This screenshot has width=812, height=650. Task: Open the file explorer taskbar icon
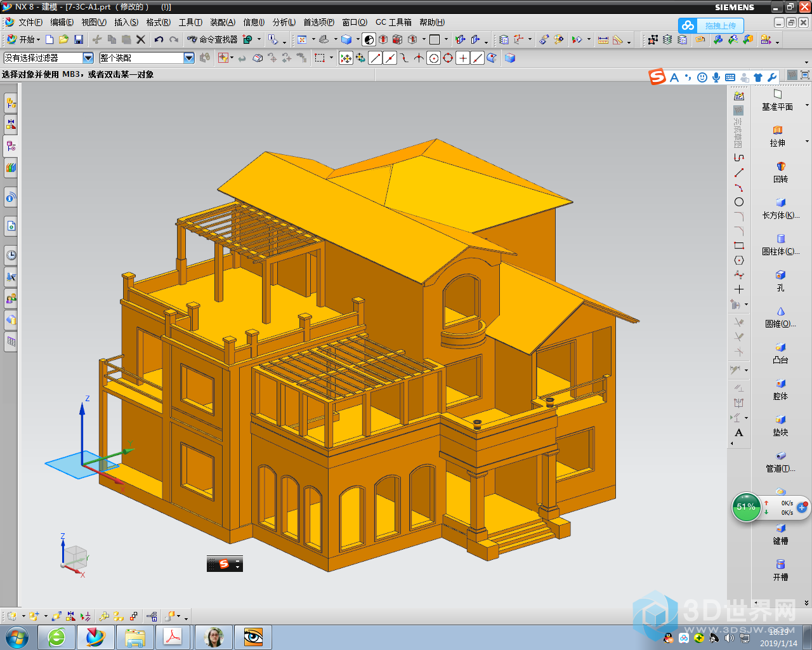[x=134, y=637]
